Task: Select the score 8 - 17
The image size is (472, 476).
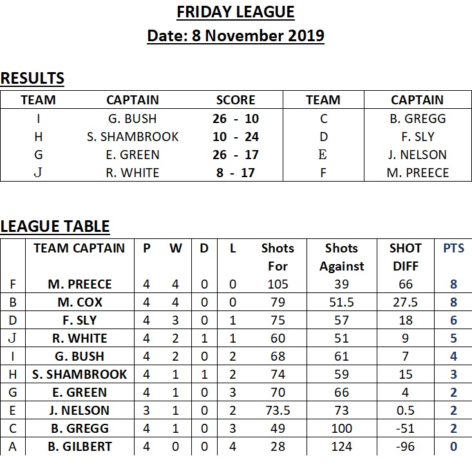Action: [236, 173]
